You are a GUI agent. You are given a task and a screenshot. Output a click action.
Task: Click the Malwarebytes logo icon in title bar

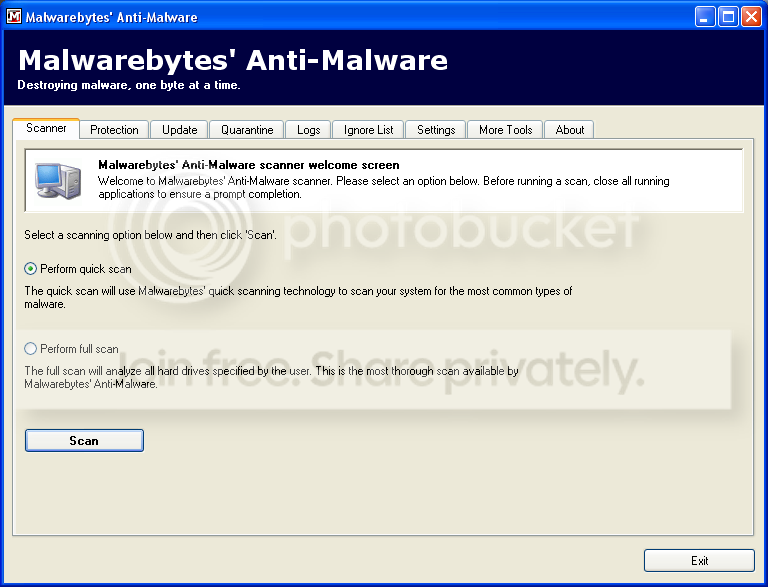pos(14,16)
